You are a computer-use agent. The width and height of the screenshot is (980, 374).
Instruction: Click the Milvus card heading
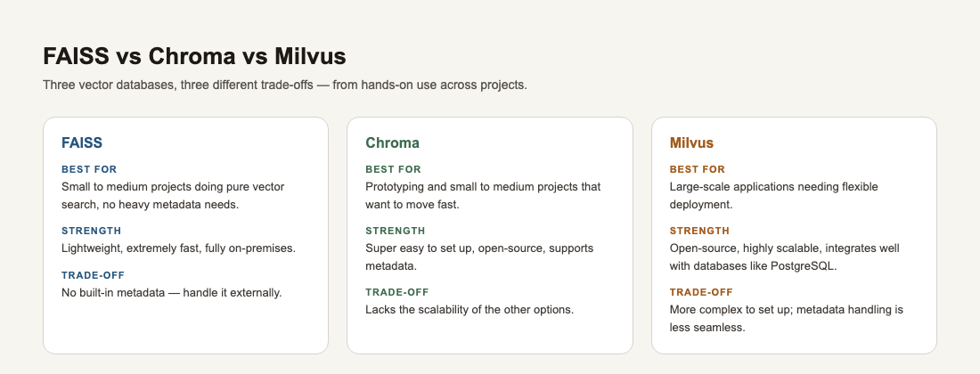point(691,143)
